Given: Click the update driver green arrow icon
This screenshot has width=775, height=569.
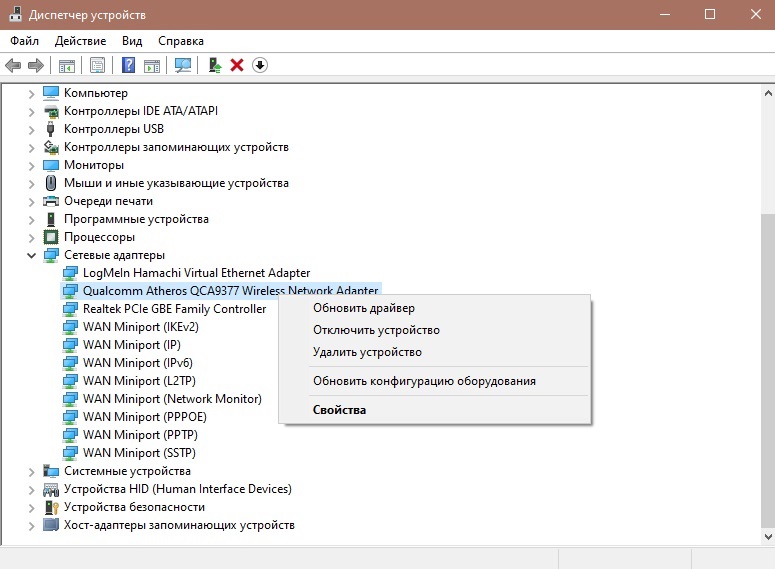Looking at the screenshot, I should 214,65.
